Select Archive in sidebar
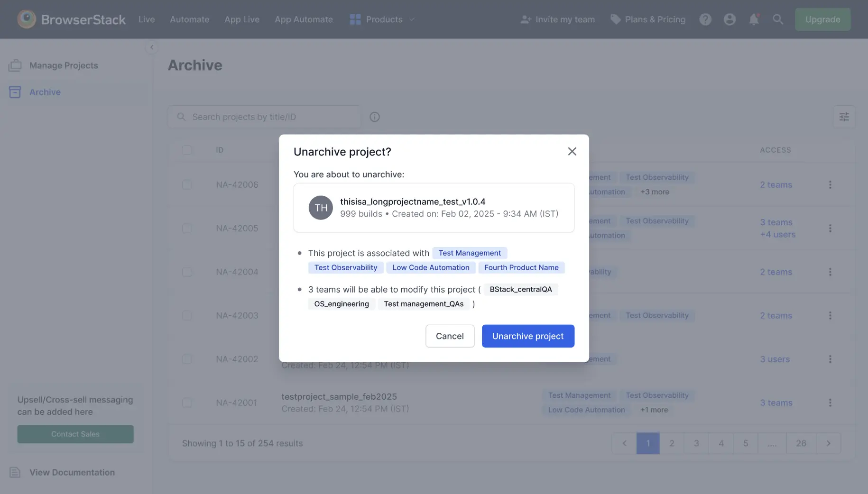Viewport: 868px width, 494px height. tap(45, 92)
